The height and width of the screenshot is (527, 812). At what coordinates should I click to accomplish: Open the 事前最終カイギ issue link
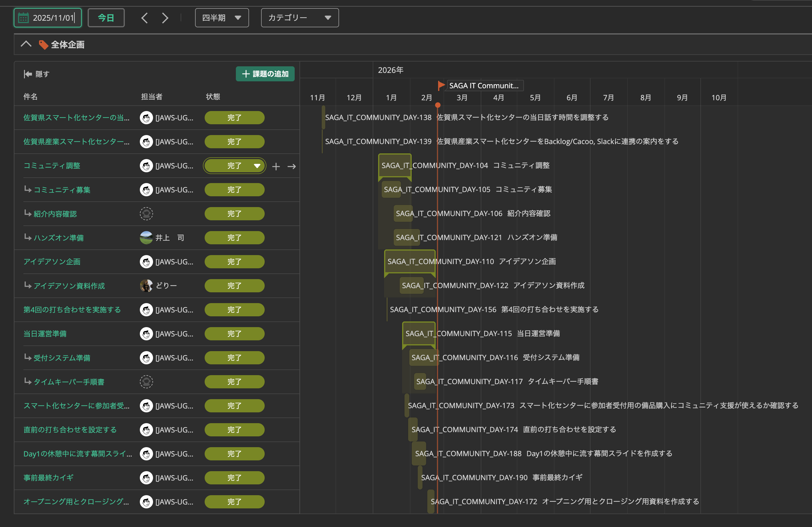coord(48,478)
